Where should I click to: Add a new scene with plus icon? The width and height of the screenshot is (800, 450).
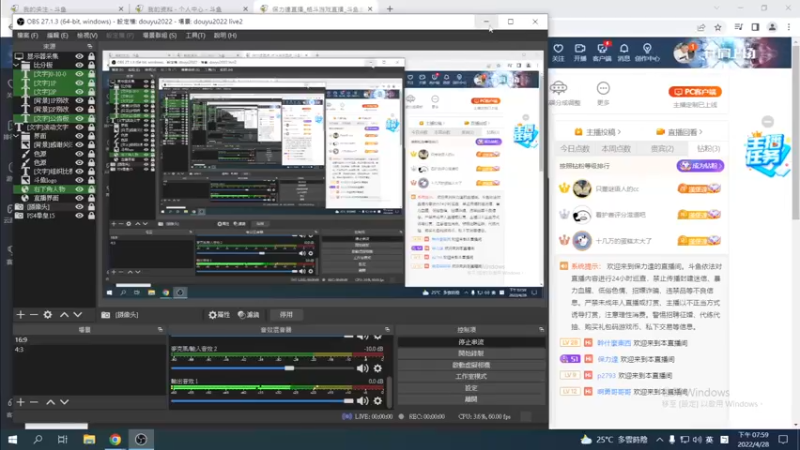[20, 402]
